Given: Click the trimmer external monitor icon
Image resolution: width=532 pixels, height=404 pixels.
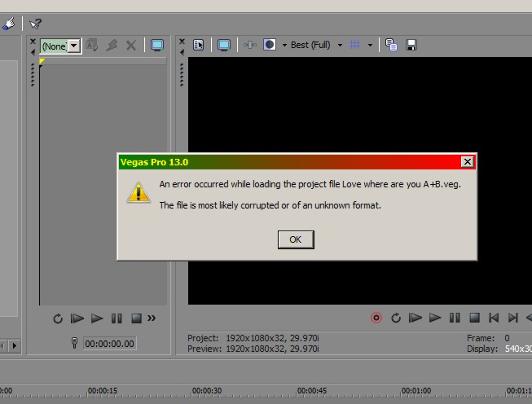Looking at the screenshot, I should click(x=157, y=45).
